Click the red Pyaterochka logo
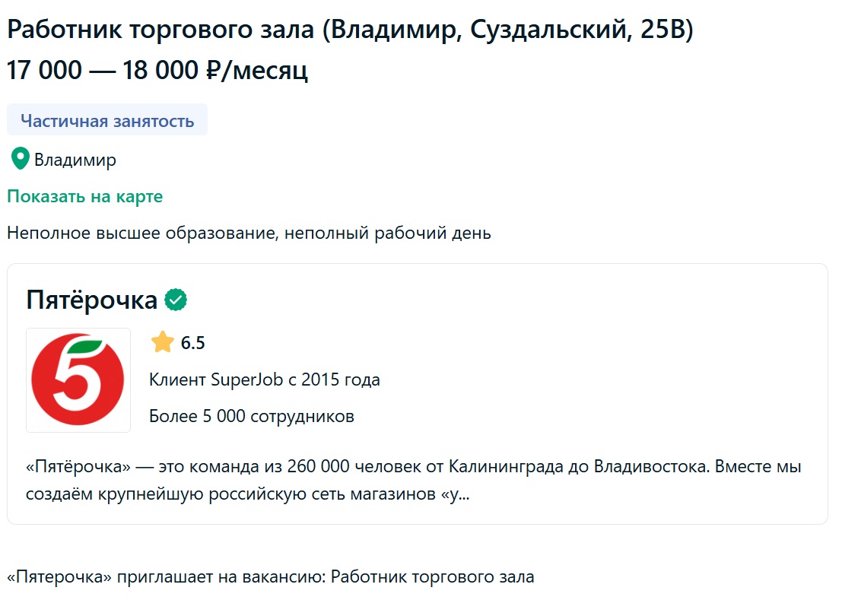The height and width of the screenshot is (616, 842). point(78,380)
